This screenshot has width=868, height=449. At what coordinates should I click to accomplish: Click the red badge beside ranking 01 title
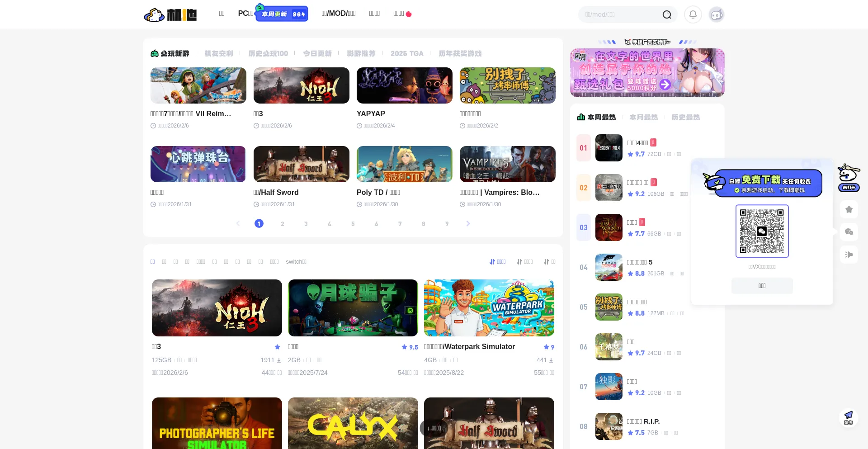pyautogui.click(x=653, y=142)
